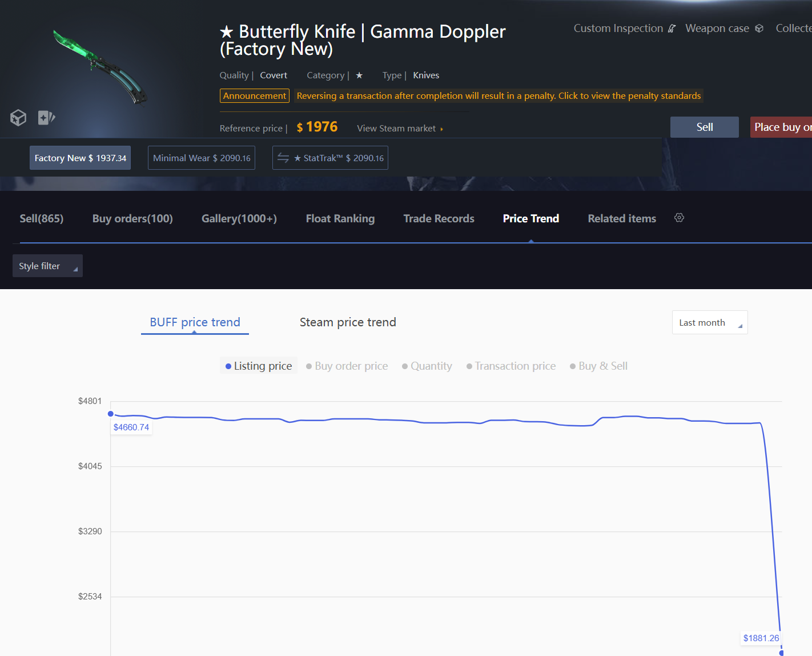Click the StatTrak swap arrows icon
This screenshot has width=812, height=656.
pyautogui.click(x=283, y=158)
